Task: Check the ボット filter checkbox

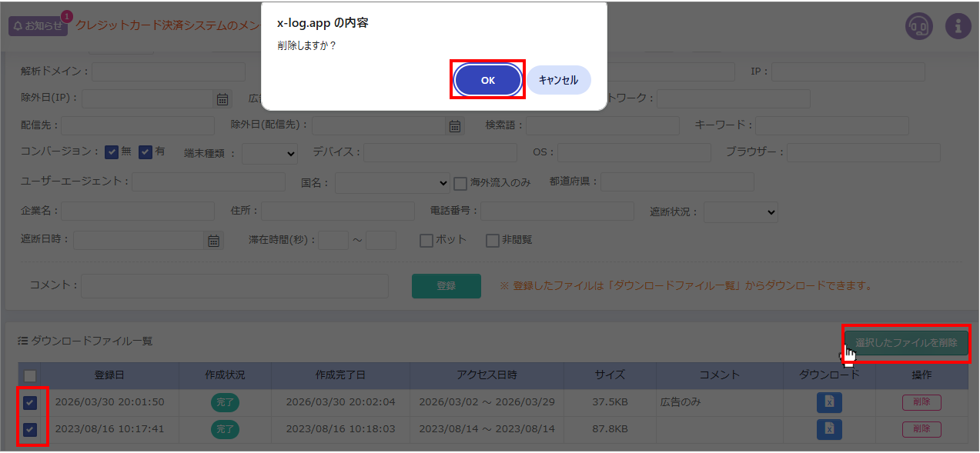Action: pyautogui.click(x=426, y=241)
